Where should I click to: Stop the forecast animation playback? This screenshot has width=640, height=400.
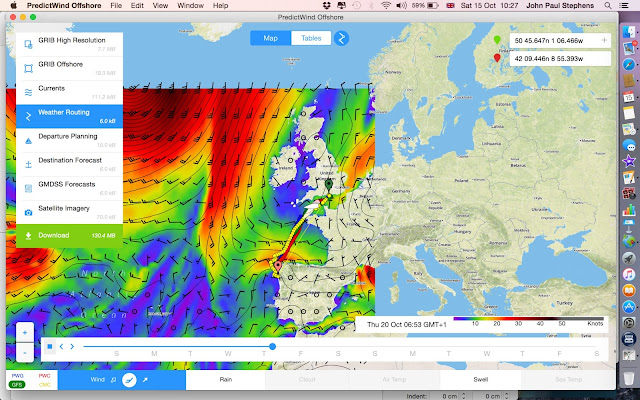click(x=50, y=346)
